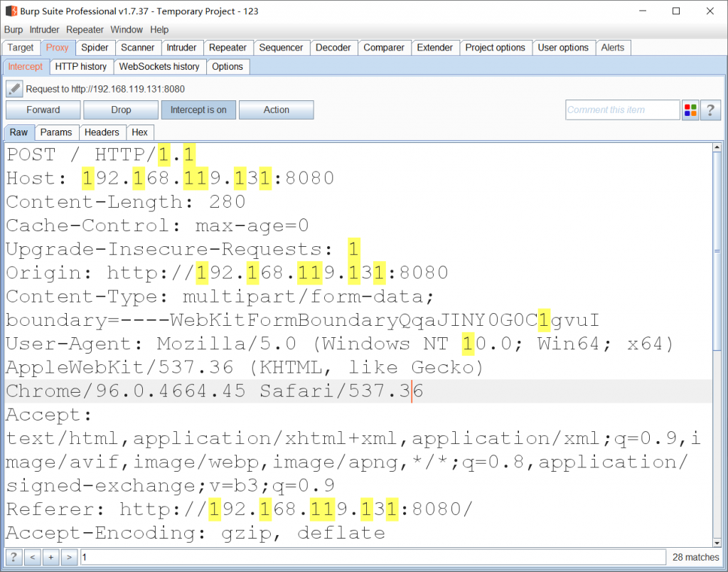Open the Extender tab
Viewport: 728px width, 572px height.
tap(434, 48)
